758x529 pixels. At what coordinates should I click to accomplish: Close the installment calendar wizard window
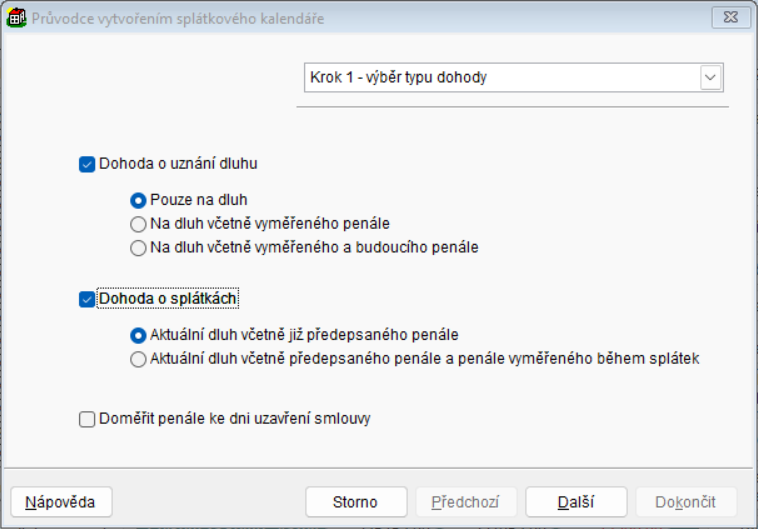[x=730, y=18]
